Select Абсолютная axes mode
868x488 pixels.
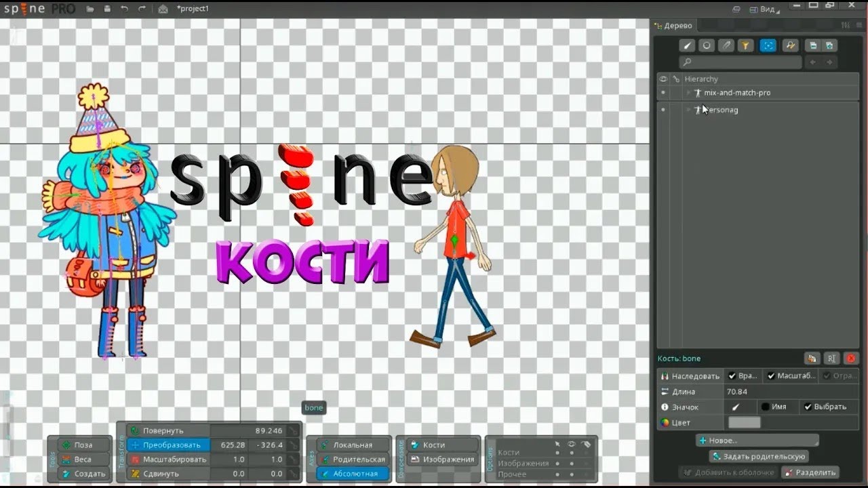point(353,474)
